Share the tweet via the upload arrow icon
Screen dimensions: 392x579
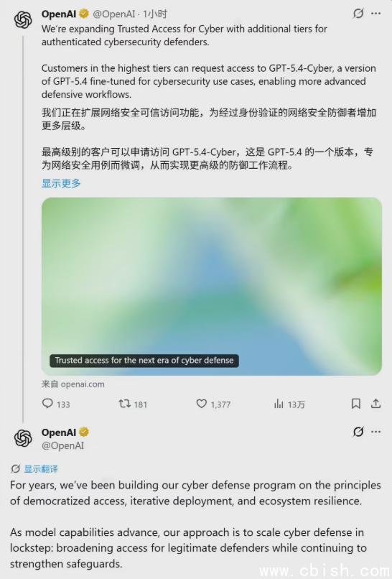375,404
